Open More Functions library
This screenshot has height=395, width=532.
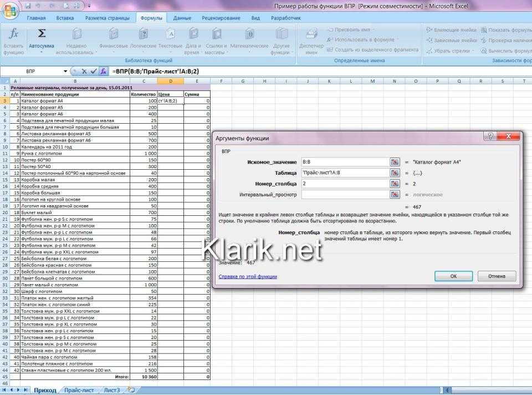(282, 41)
